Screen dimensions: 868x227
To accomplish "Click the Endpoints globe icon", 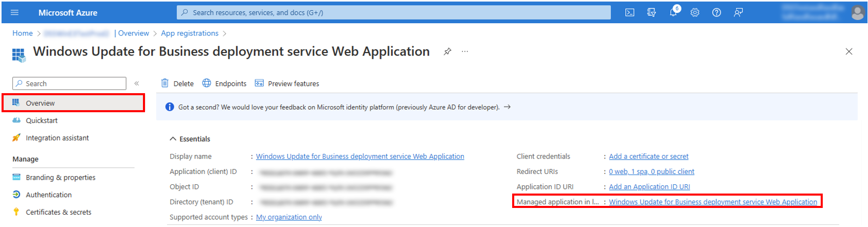I will (207, 83).
